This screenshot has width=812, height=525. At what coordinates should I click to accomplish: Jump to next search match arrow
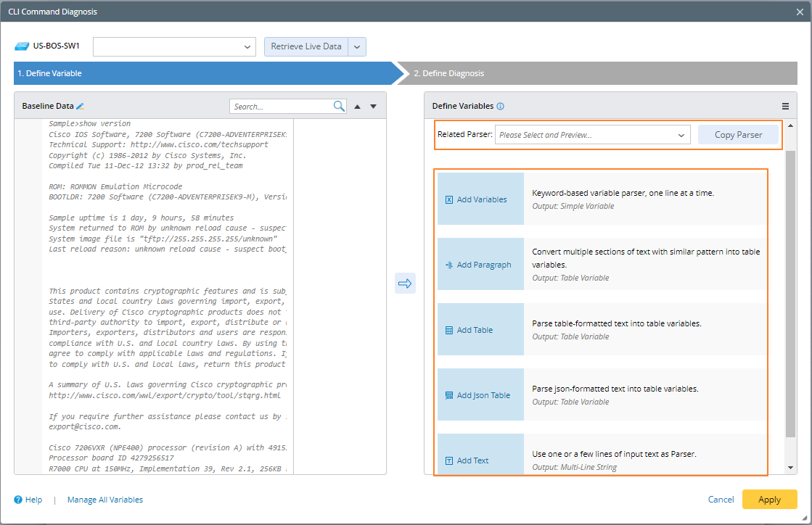tap(374, 107)
